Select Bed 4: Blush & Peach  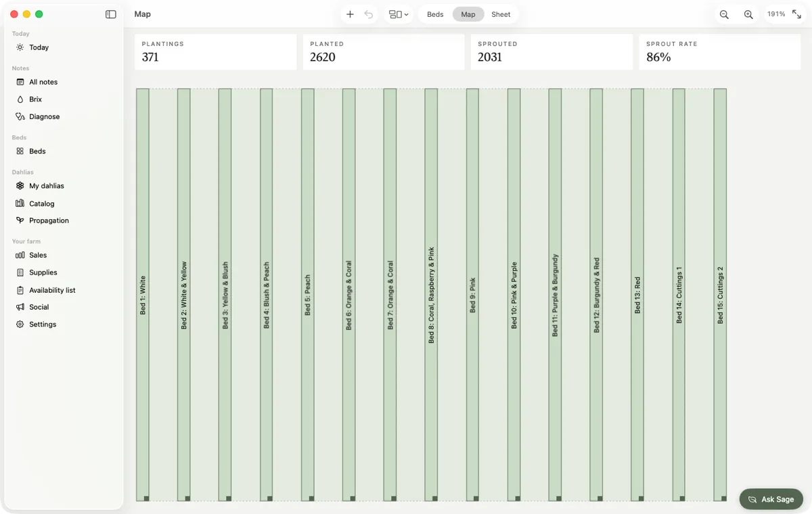pos(267,295)
